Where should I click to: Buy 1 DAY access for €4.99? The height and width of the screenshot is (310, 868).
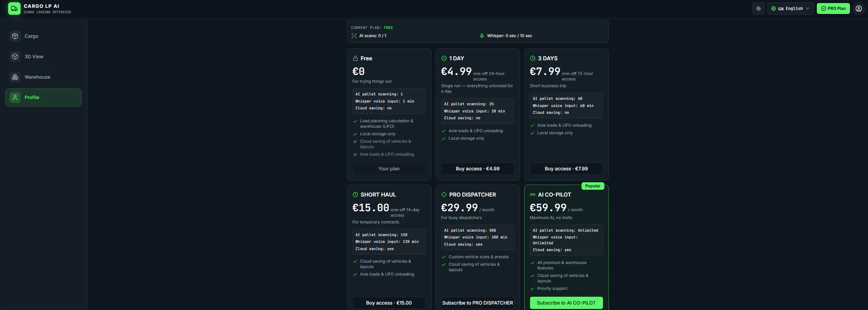(477, 169)
